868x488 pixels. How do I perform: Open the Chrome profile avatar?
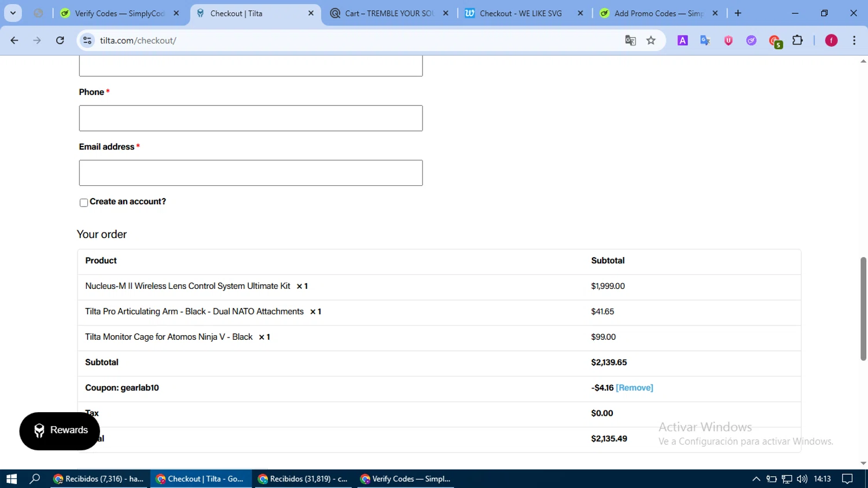click(x=832, y=40)
